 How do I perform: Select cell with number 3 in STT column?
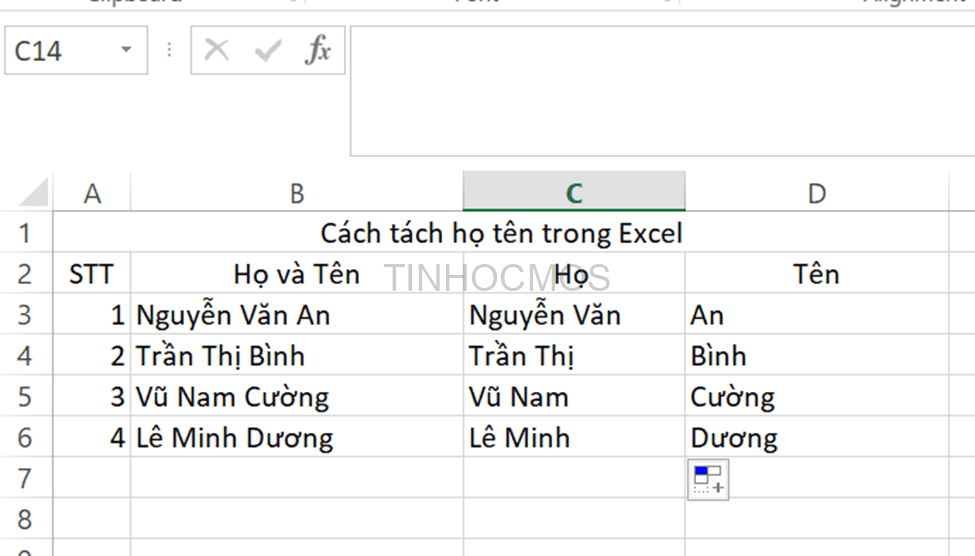pos(92,396)
